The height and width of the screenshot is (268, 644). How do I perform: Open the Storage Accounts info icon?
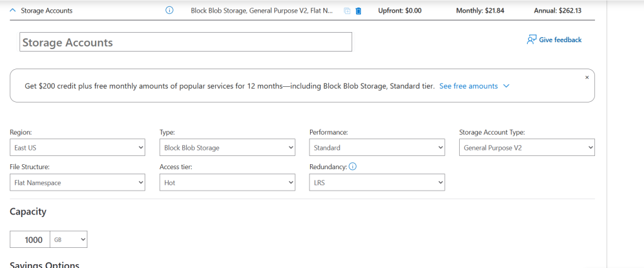[169, 11]
